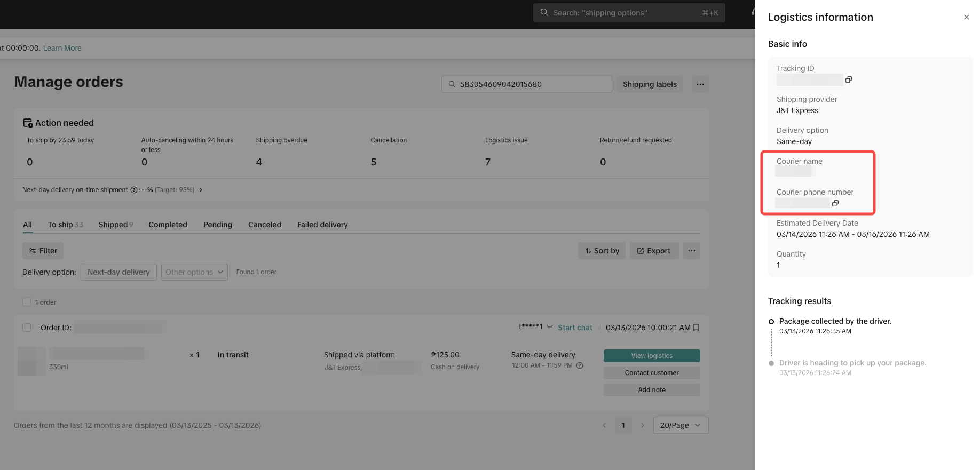This screenshot has height=470, width=980.
Task: Copy the courier phone number
Action: pos(835,203)
